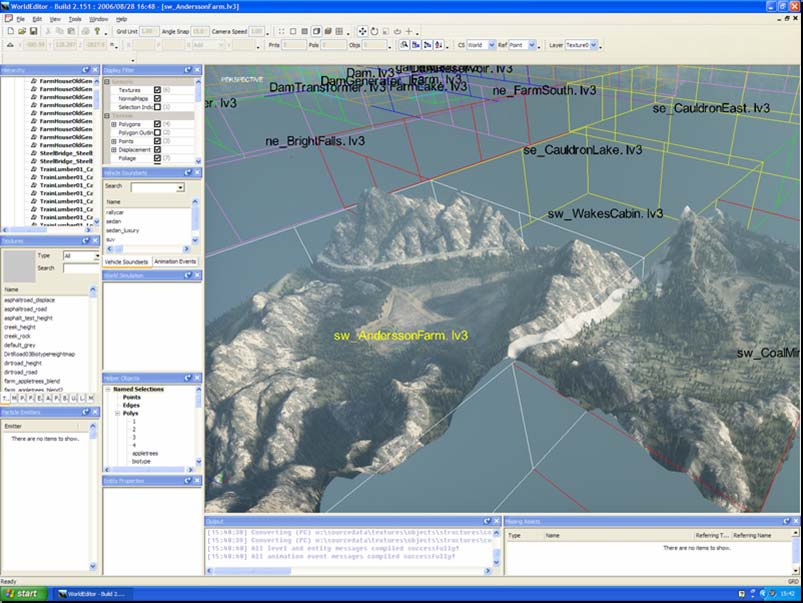Image resolution: width=803 pixels, height=603 pixels.
Task: Click the Vehicle Soundsets Search box
Action: pyautogui.click(x=157, y=188)
